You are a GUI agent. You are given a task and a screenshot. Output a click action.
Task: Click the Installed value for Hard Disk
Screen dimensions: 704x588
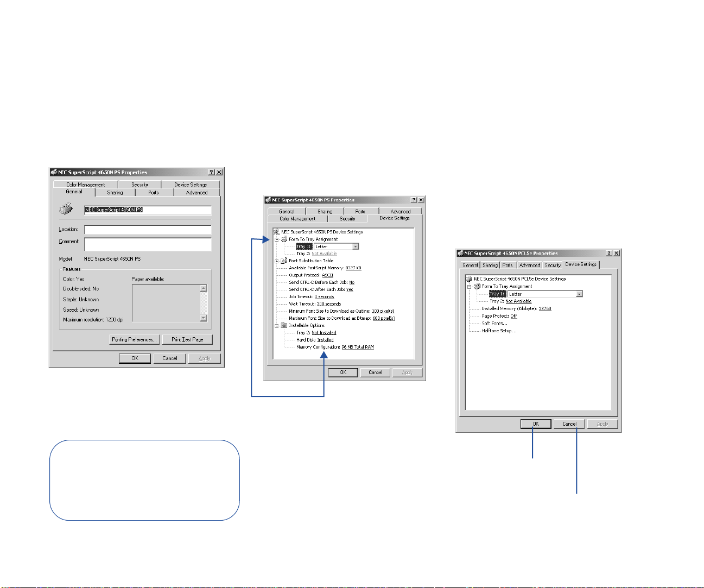coord(326,340)
